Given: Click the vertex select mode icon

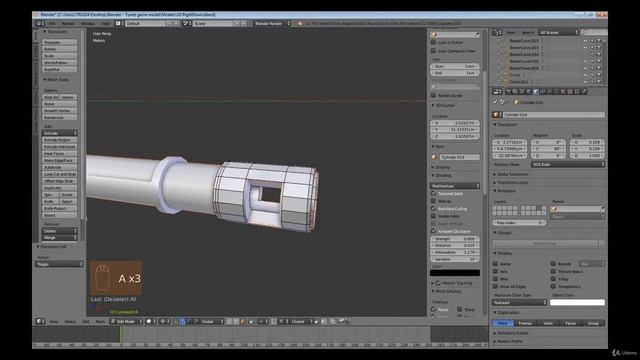Looking at the screenshot, I should pos(229,322).
